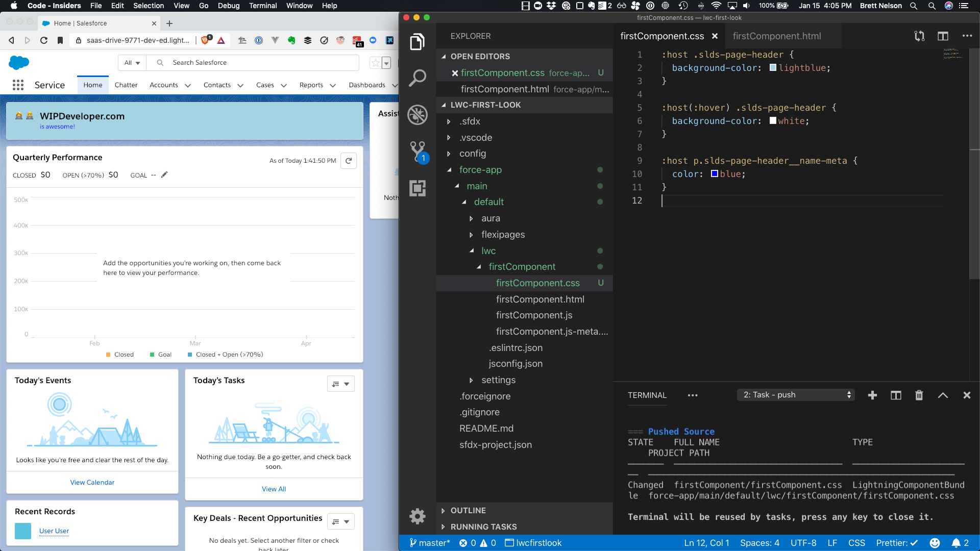Select the Home tab in Salesforce
This screenshot has width=980, height=551.
93,85
